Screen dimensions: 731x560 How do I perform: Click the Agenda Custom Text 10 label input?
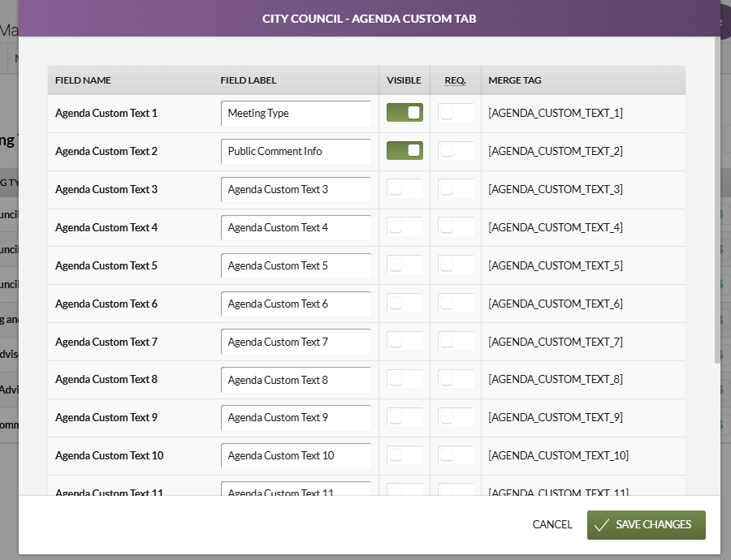[x=296, y=456]
